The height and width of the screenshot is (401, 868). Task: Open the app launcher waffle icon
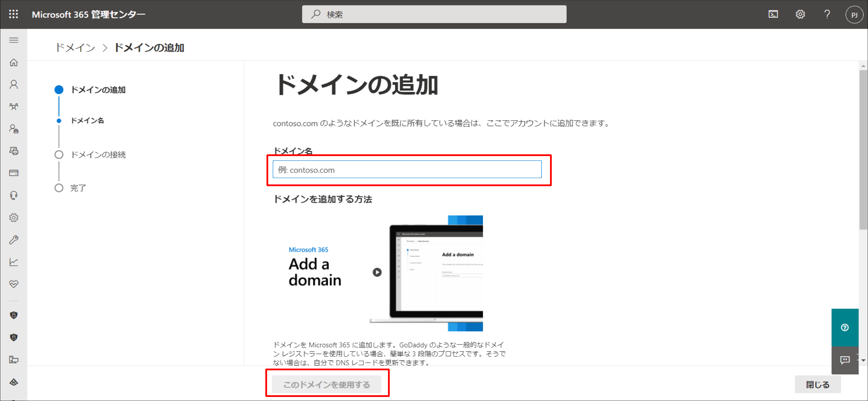[14, 14]
